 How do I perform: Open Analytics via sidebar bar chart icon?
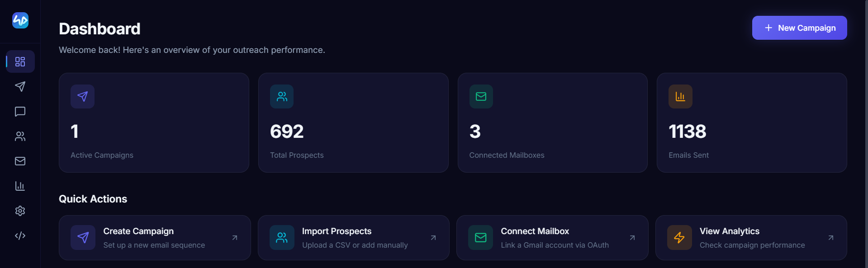click(x=20, y=186)
